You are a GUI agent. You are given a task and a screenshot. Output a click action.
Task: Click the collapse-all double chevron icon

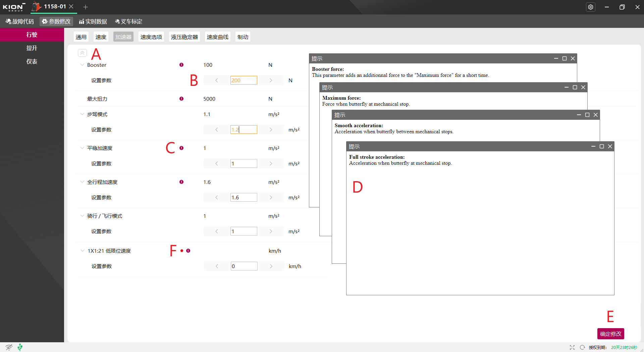click(x=82, y=53)
